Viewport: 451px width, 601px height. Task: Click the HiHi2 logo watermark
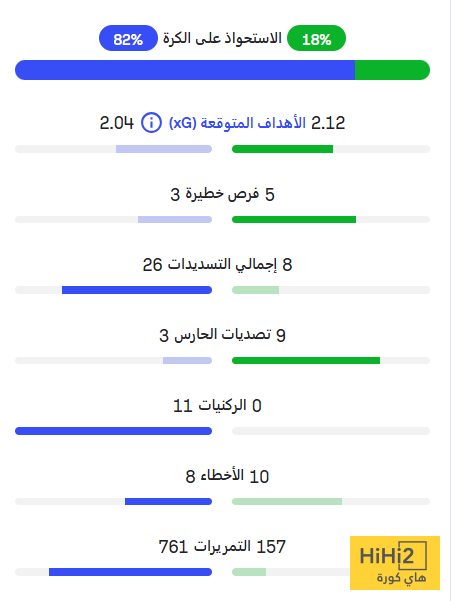click(395, 563)
